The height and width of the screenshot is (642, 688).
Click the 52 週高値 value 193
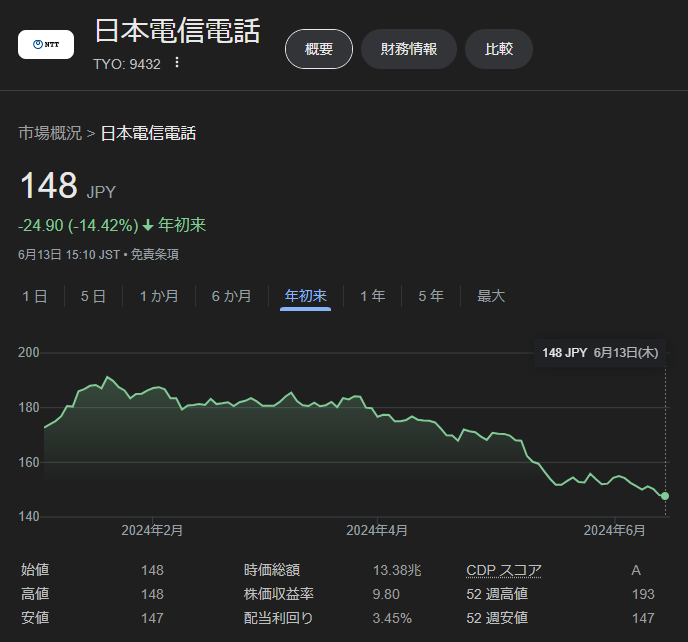coord(643,594)
